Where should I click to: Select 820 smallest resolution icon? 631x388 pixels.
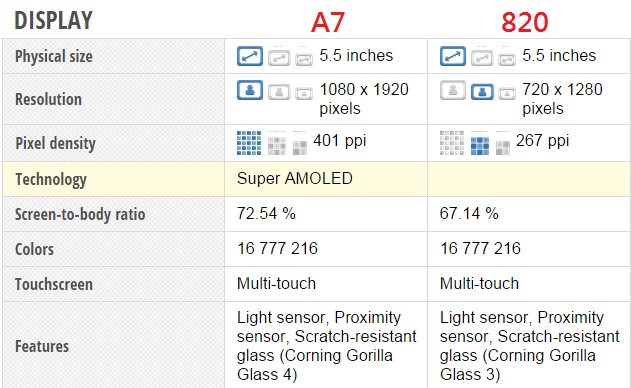click(x=507, y=93)
